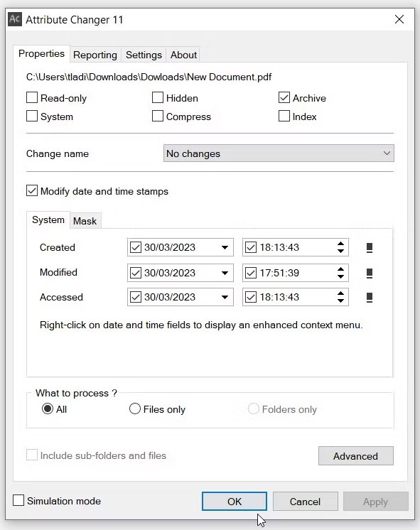Open the Change name dropdown

point(279,153)
